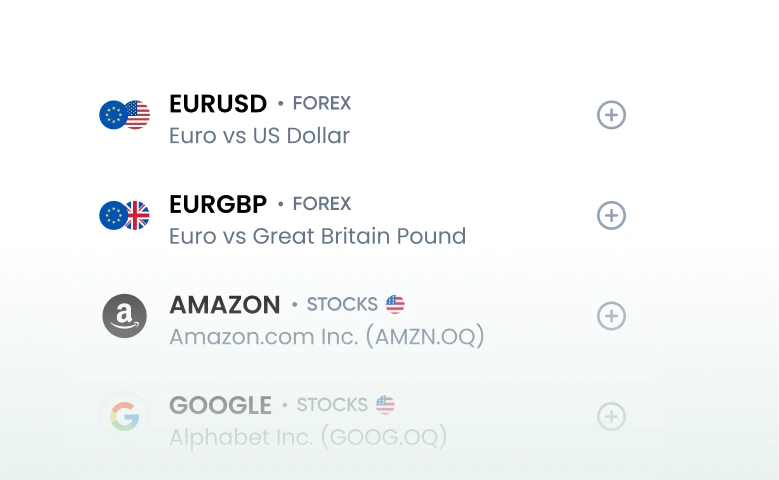Add AMAZON with the plus icon

(x=611, y=316)
